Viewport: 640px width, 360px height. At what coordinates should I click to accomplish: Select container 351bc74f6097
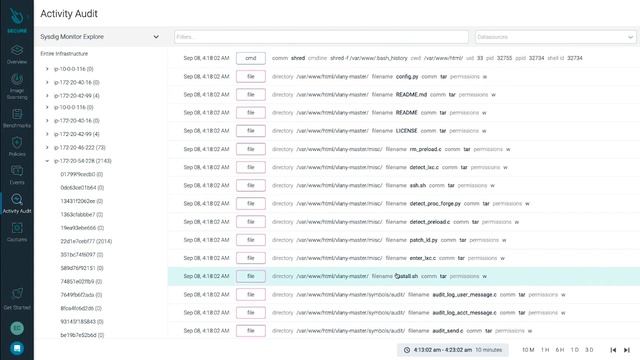(82, 255)
